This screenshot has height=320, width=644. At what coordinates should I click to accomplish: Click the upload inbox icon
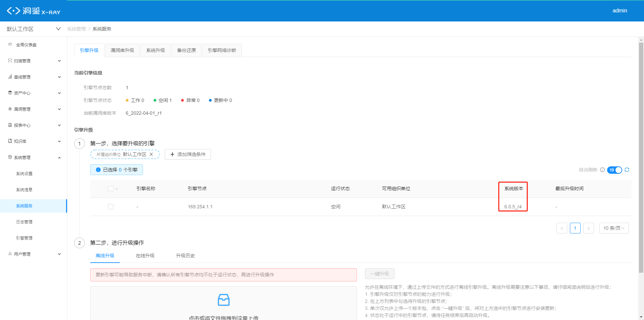click(223, 300)
